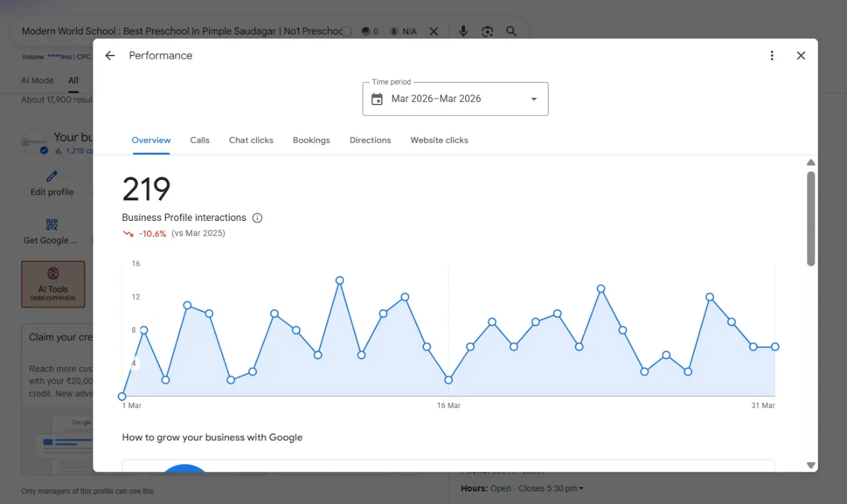
Task: Click the scrollbar down arrow in dialog
Action: pyautogui.click(x=811, y=465)
